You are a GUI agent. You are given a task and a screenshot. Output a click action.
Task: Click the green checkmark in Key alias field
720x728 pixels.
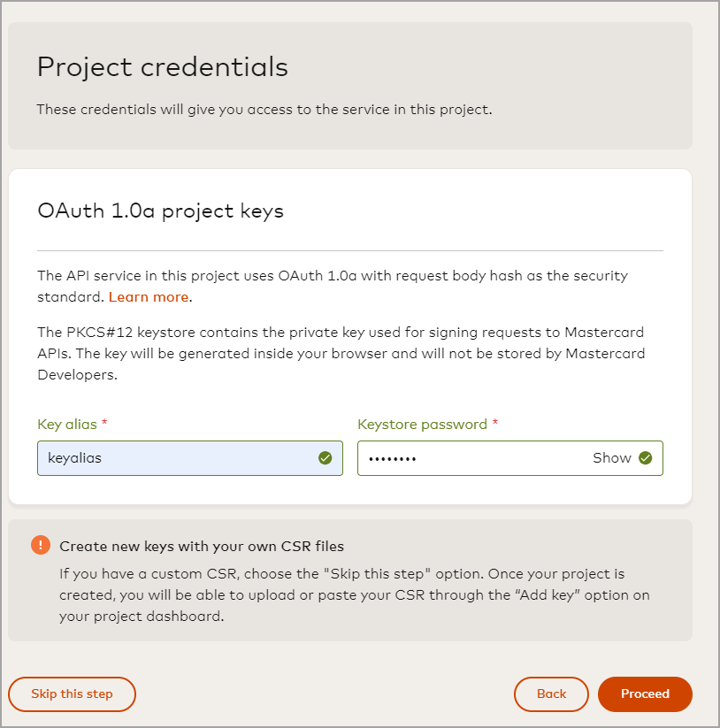tap(325, 458)
